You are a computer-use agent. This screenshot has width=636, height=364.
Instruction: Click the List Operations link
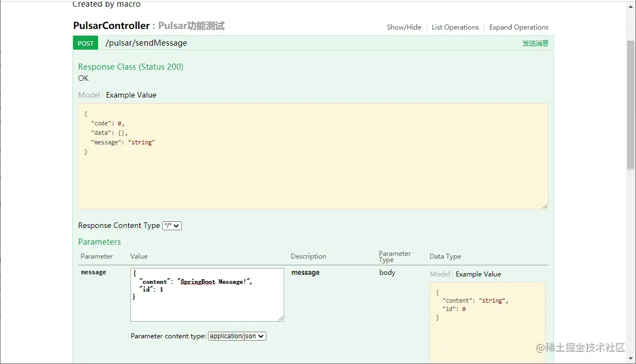(455, 27)
